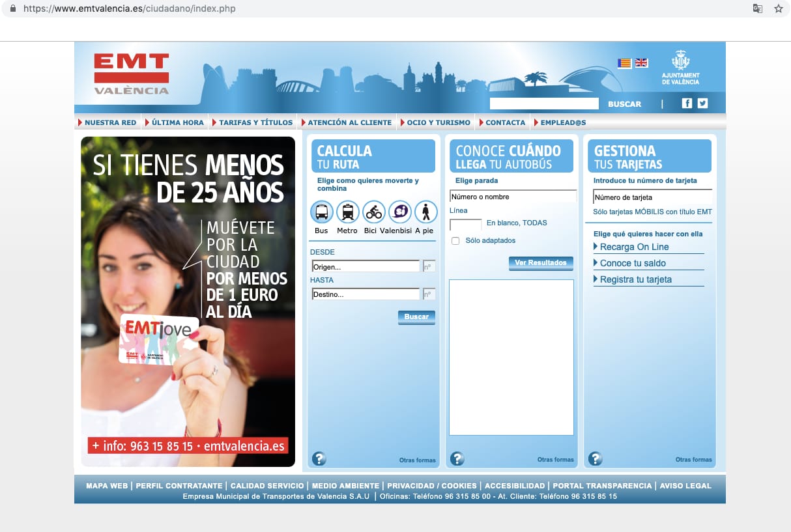The image size is (791, 532).
Task: Open the Tarifas y Títulos menu
Action: point(255,122)
